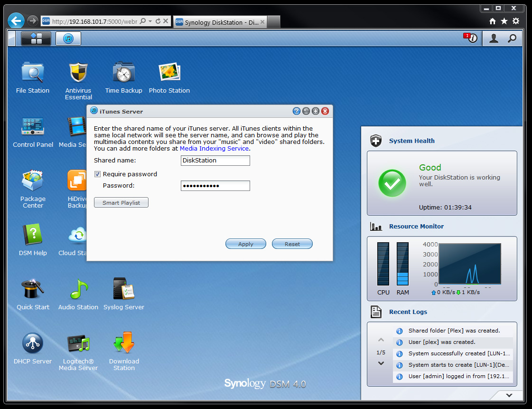Collapse widget panel bottom chevron

coord(509,395)
